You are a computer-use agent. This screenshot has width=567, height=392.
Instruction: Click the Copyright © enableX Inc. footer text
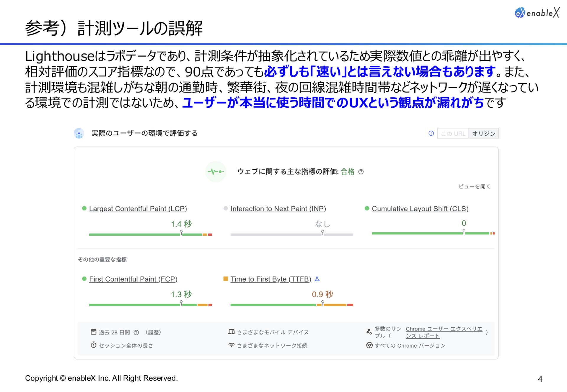coord(101,378)
